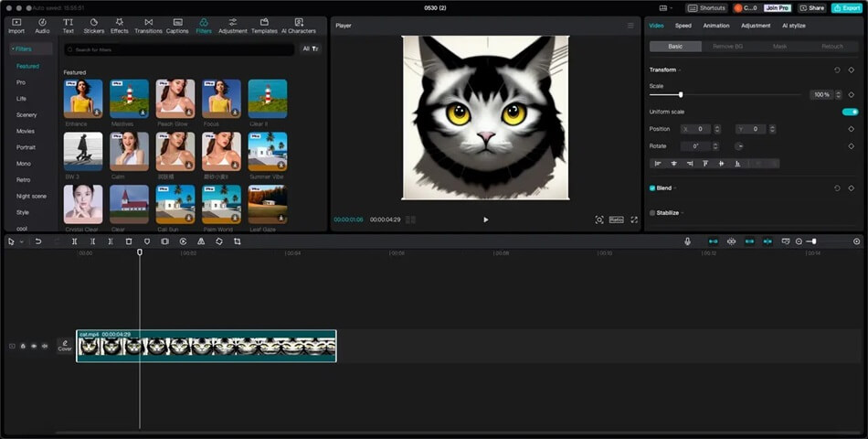Uncheck the Blend checkbox

[x=652, y=188]
